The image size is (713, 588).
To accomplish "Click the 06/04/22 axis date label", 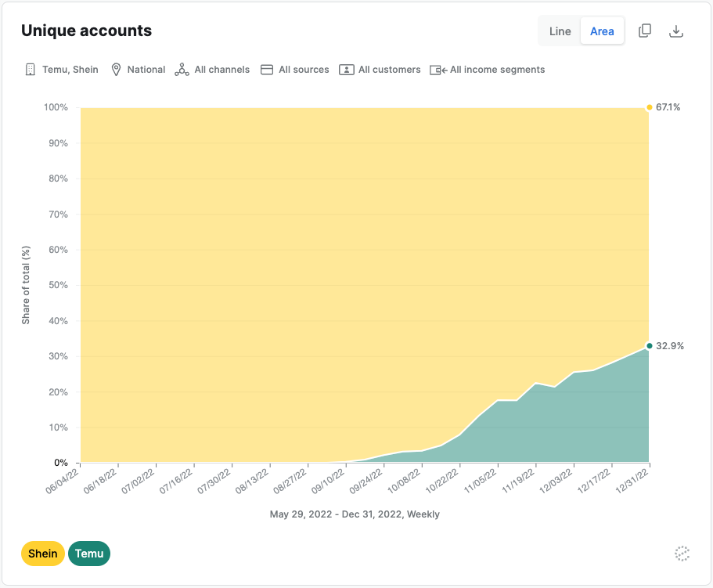I will coord(63,481).
